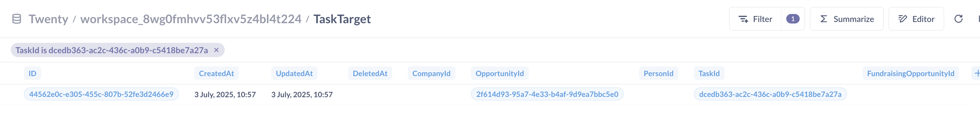Image resolution: width=980 pixels, height=132 pixels.
Task: Open workspace_8wg0fmhvv53flxv5z4bl4t224 breadcrumb link
Action: pos(190,19)
